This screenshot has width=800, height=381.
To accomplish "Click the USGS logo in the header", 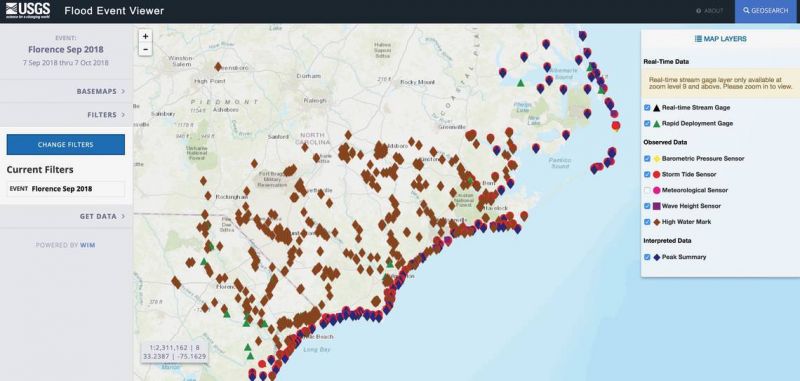I will point(28,10).
